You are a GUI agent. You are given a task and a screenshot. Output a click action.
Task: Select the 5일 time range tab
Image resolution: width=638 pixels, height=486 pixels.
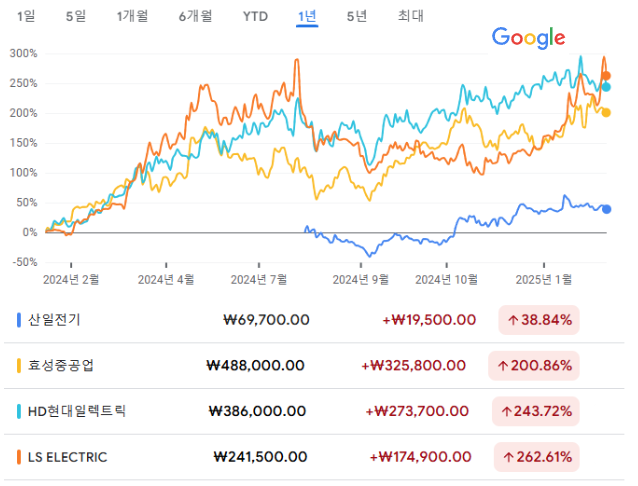[x=76, y=16]
